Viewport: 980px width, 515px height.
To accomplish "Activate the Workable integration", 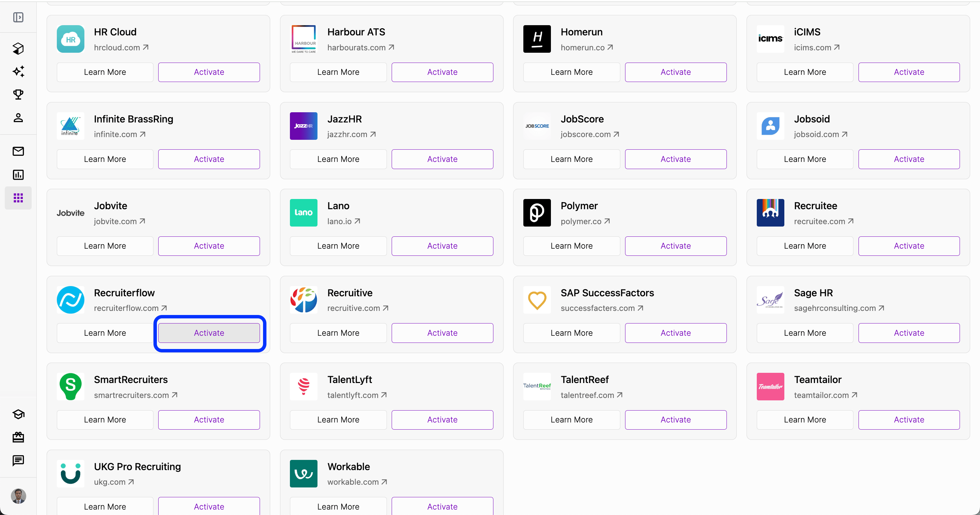I will click(442, 506).
